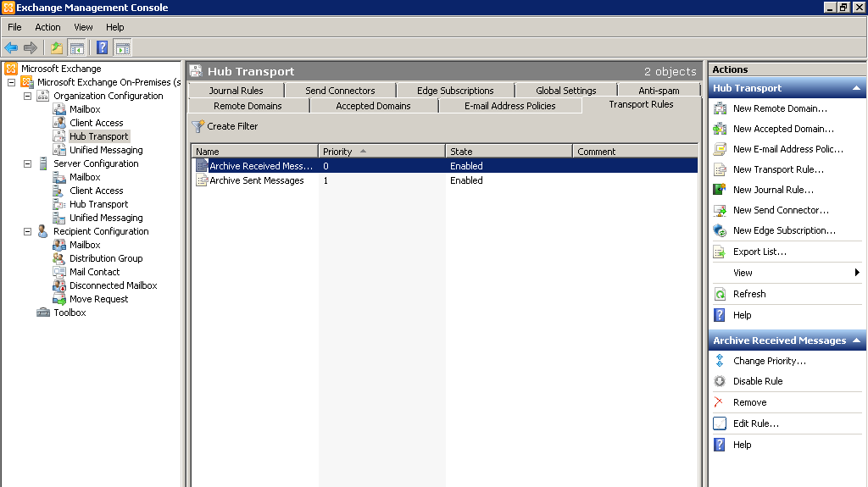Sort by the Name column header
Viewport: 868px width, 487px height.
[x=254, y=152]
